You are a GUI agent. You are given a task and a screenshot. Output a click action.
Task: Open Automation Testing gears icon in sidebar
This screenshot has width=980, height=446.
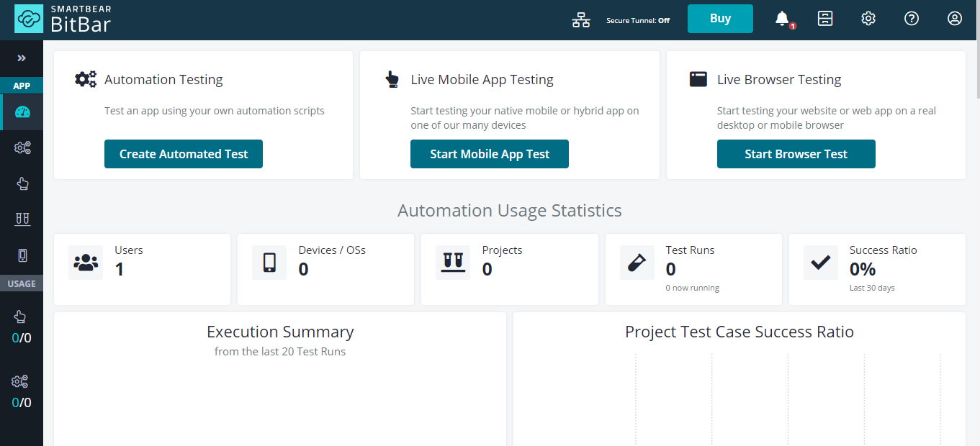(22, 148)
